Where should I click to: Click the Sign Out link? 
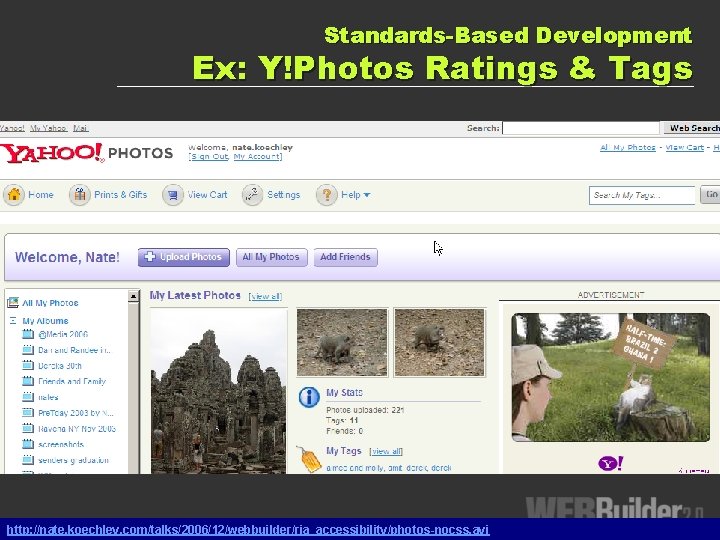pos(209,157)
